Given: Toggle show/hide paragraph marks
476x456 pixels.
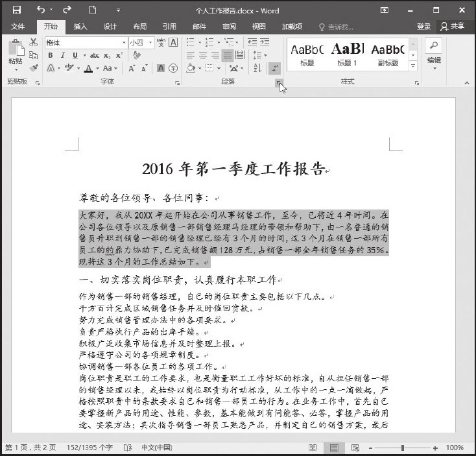Looking at the screenshot, I should pos(274,68).
